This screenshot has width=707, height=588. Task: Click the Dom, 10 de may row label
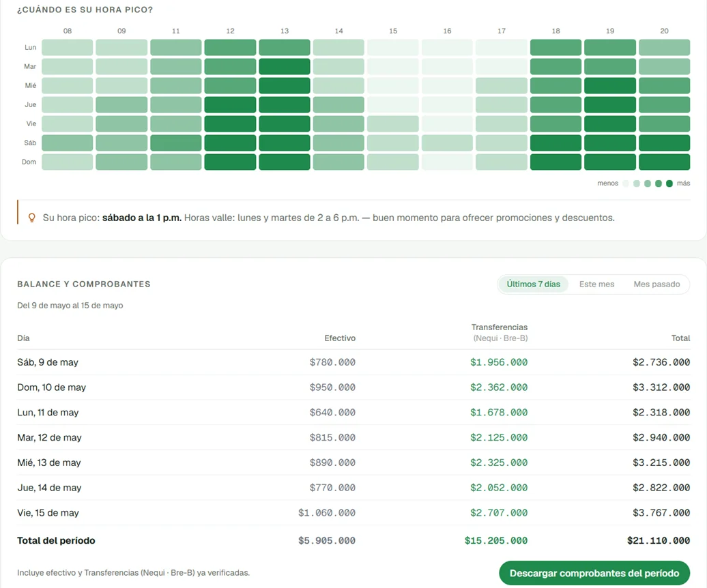(x=51, y=387)
